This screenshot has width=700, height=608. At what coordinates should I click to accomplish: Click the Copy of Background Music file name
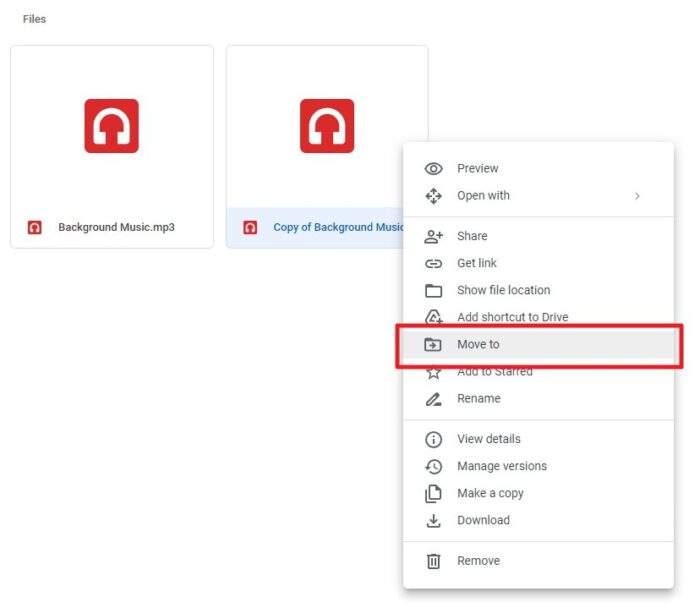click(x=338, y=227)
